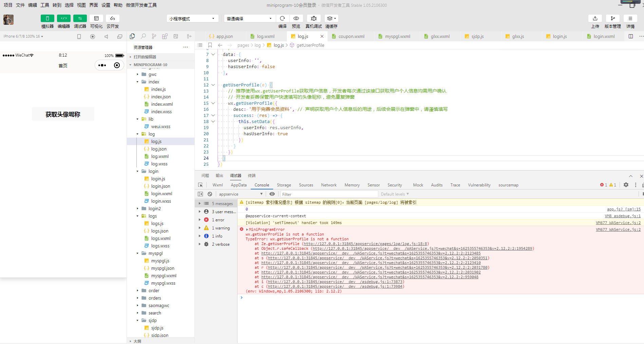Open the Storage debugger tab
The width and height of the screenshot is (644, 344).
[x=284, y=185]
